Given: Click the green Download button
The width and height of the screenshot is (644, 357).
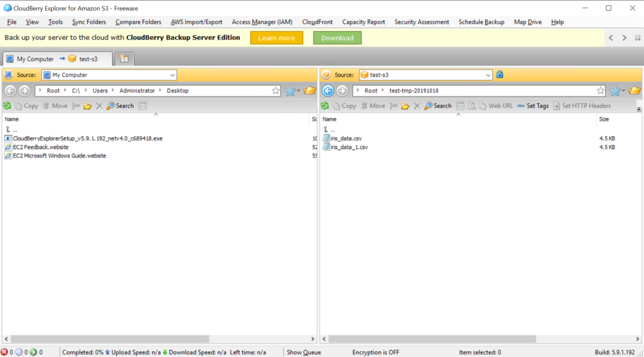Looking at the screenshot, I should pos(338,38).
